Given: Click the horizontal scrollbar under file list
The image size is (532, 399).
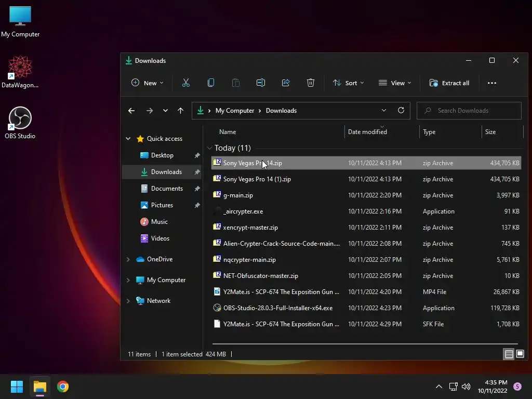Looking at the screenshot, I should pos(365,344).
